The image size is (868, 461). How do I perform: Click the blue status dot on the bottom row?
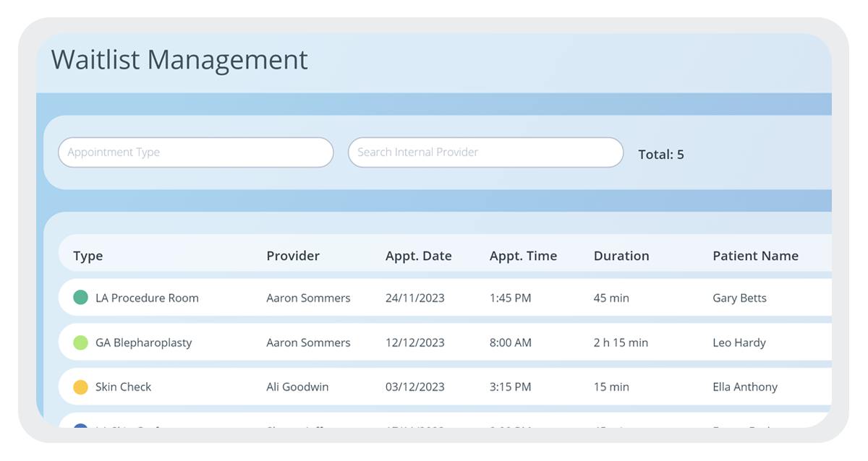pyautogui.click(x=80, y=429)
